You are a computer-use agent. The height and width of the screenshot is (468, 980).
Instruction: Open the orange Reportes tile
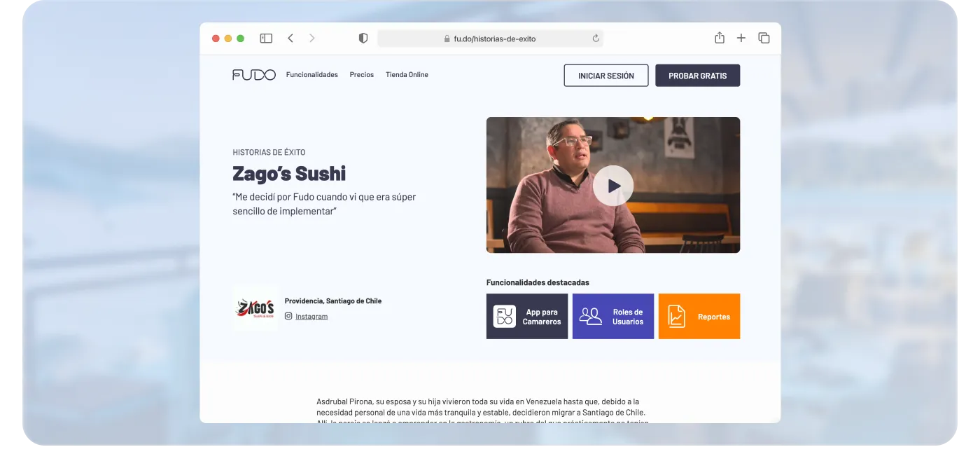click(699, 317)
